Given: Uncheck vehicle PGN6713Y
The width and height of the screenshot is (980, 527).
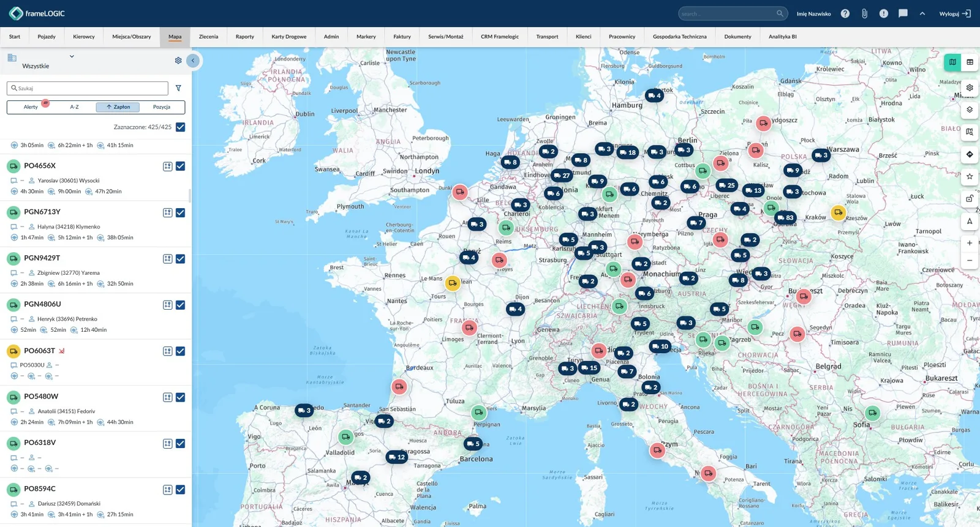Looking at the screenshot, I should click(180, 213).
